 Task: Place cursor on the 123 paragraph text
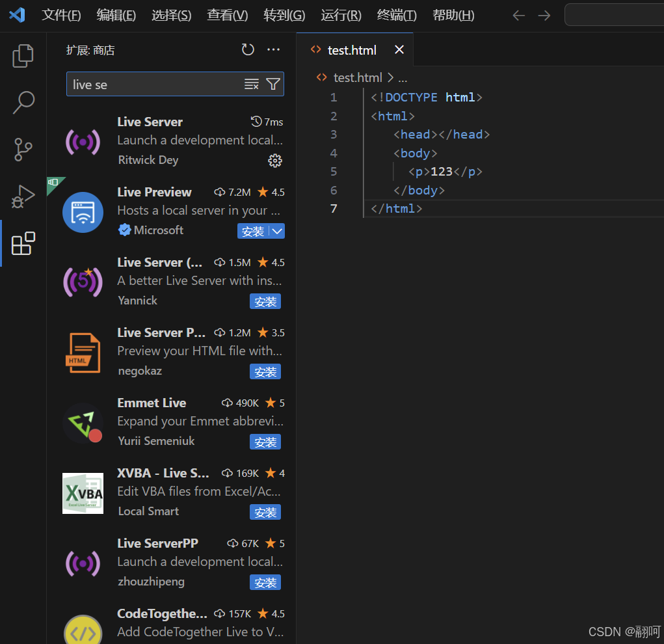441,172
